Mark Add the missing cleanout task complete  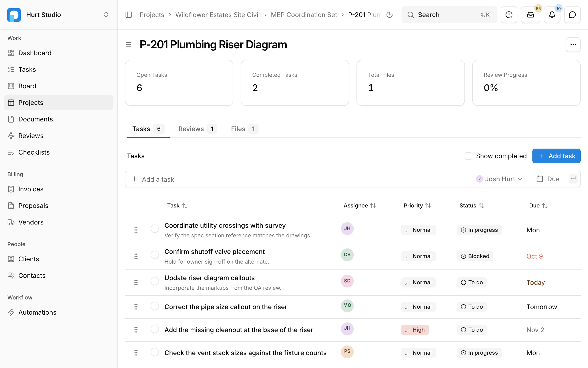tap(155, 329)
